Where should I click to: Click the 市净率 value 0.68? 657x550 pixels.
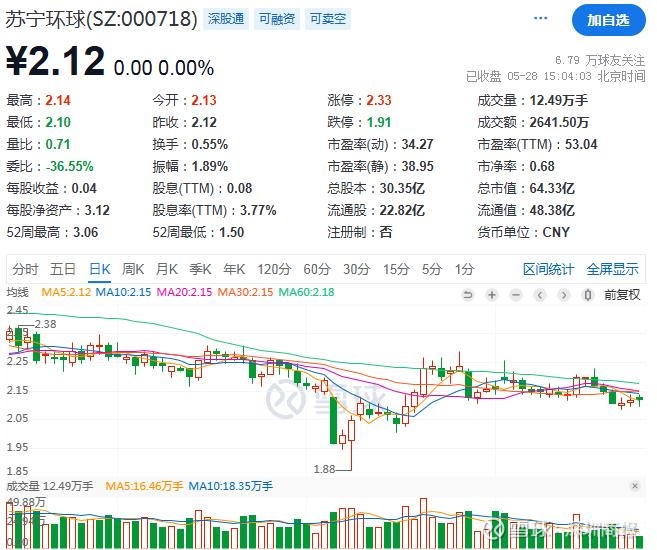[542, 166]
